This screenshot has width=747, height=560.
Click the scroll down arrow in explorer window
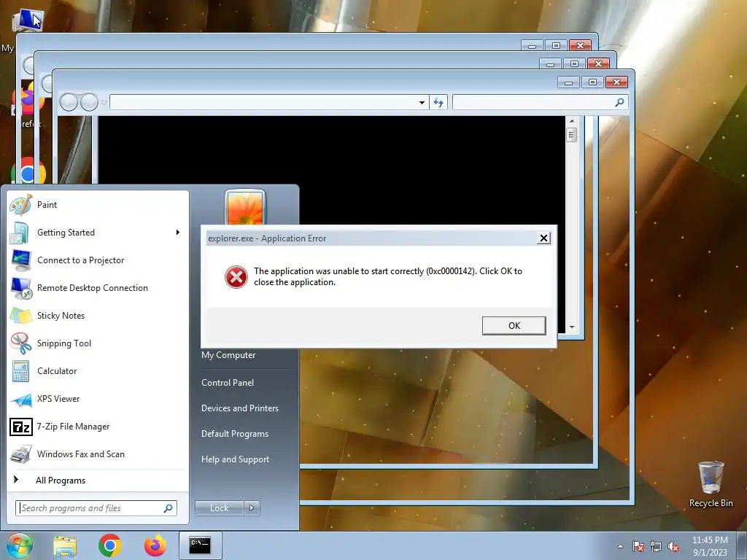pos(572,327)
